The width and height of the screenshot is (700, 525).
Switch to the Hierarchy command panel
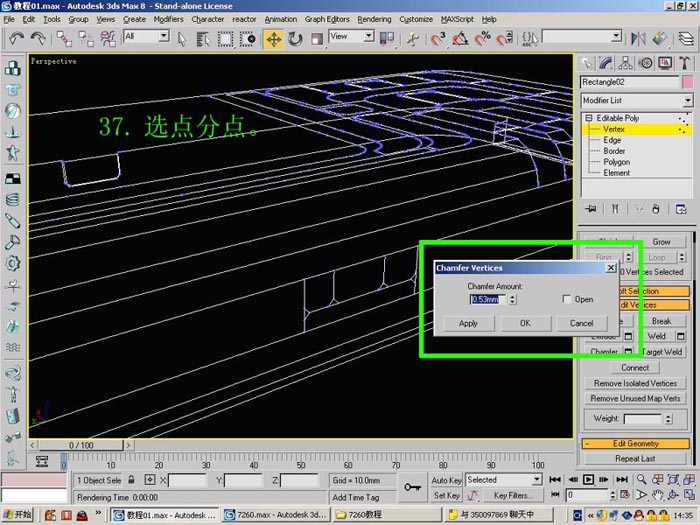pyautogui.click(x=625, y=63)
